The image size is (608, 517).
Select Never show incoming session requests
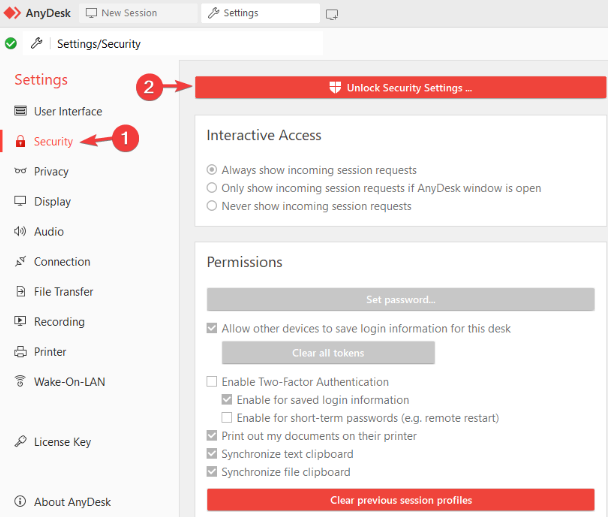212,206
